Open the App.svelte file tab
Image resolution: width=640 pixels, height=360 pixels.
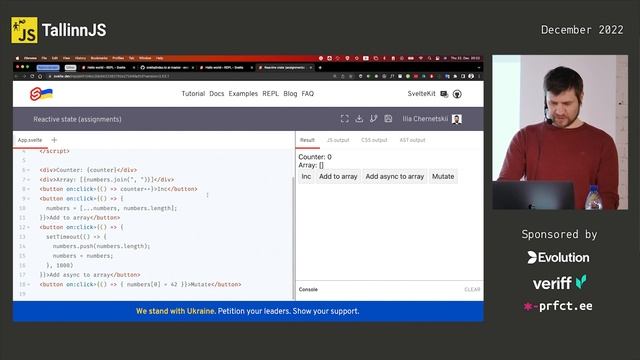[30, 140]
